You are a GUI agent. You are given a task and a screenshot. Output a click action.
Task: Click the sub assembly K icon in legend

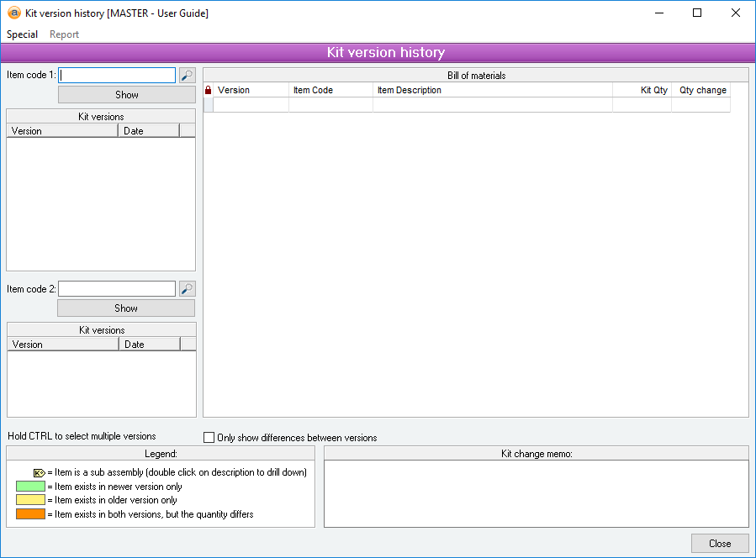pyautogui.click(x=39, y=472)
